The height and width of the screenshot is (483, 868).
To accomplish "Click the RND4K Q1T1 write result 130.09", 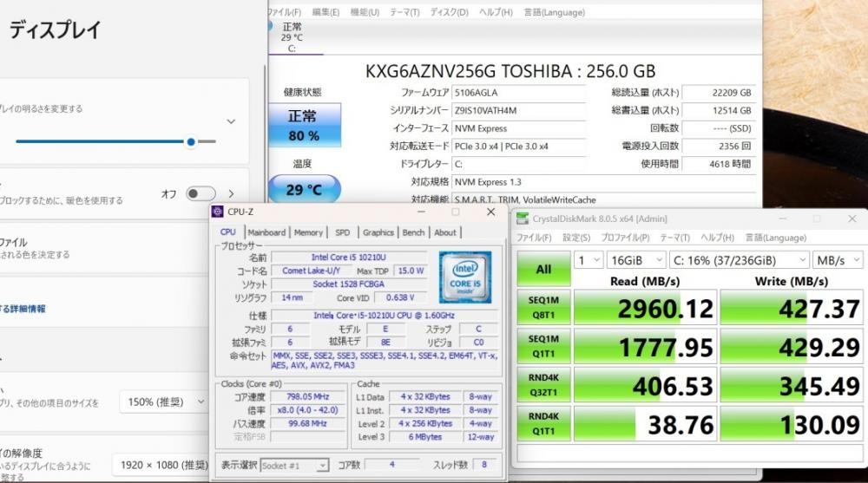I will [792, 424].
